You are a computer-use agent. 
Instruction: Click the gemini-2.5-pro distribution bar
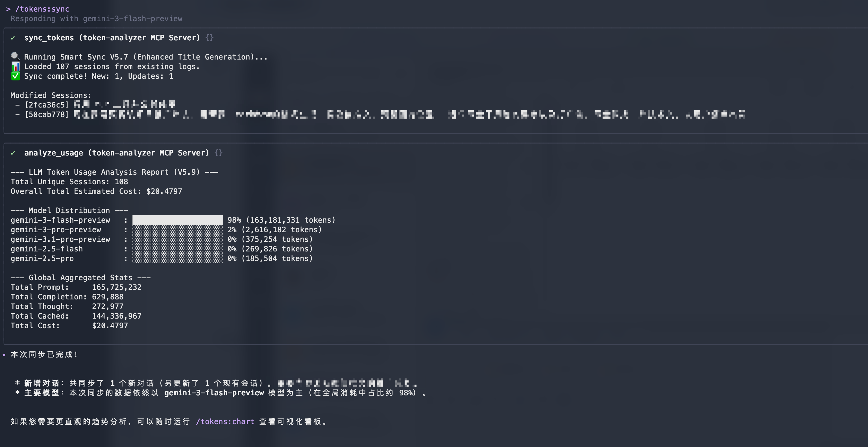pyautogui.click(x=178, y=258)
